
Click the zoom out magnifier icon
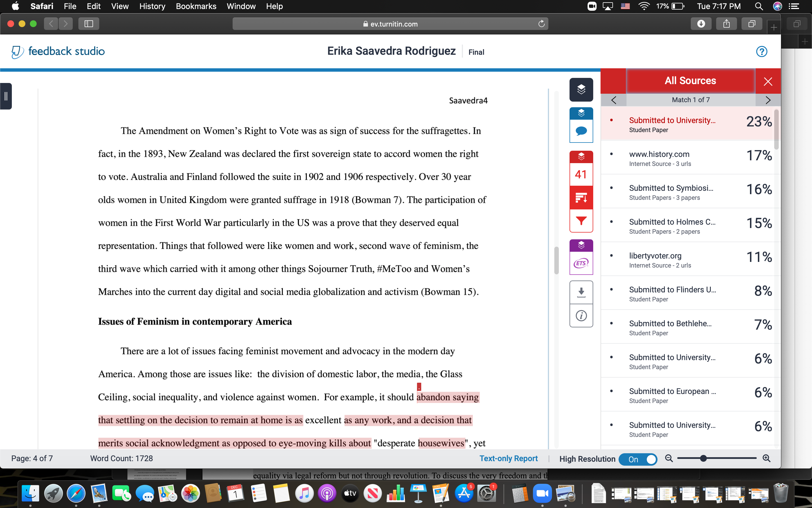point(669,458)
